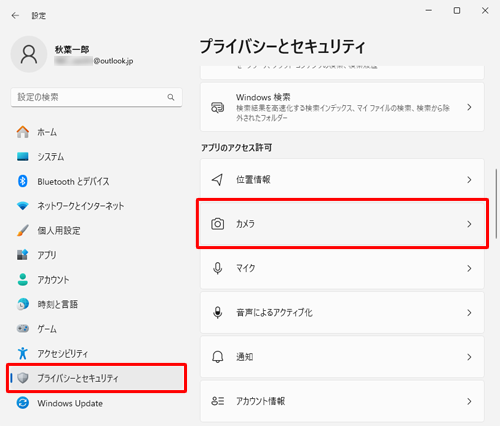Open マイク row chevron
Screen dimensions: 500x426
(469, 268)
